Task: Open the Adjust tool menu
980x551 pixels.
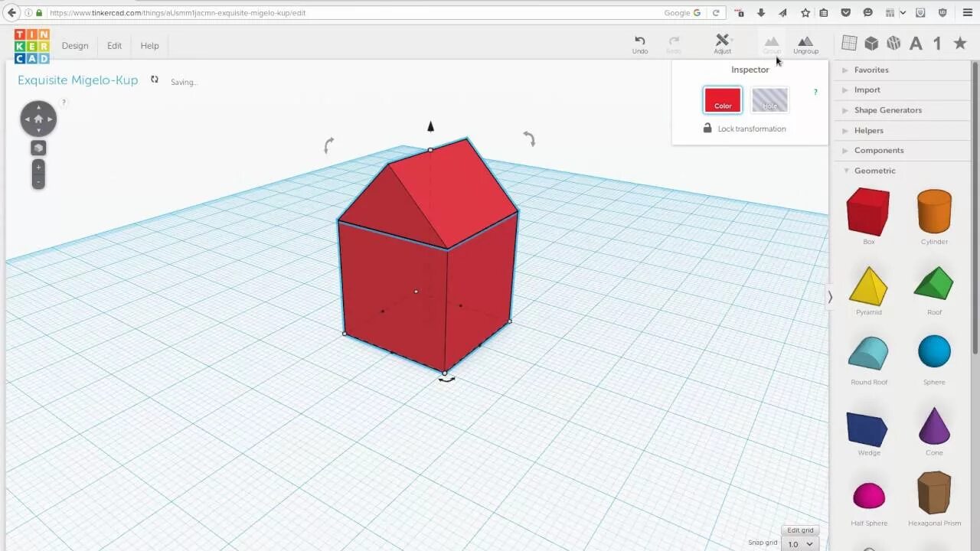Action: coord(723,44)
